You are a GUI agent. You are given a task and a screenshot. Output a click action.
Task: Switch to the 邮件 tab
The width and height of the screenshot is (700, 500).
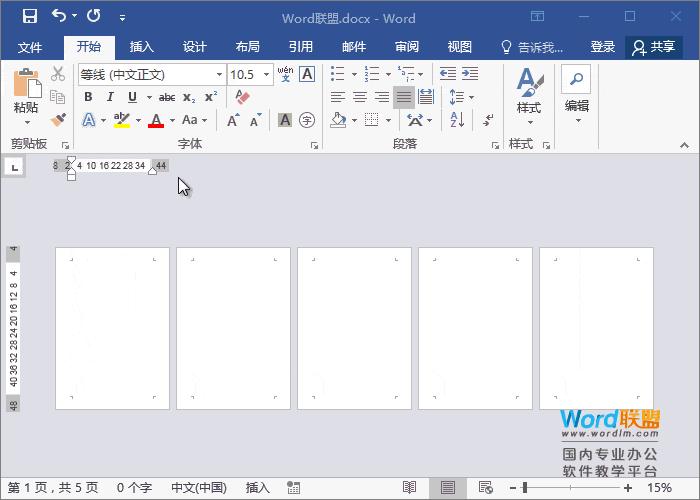click(x=354, y=46)
